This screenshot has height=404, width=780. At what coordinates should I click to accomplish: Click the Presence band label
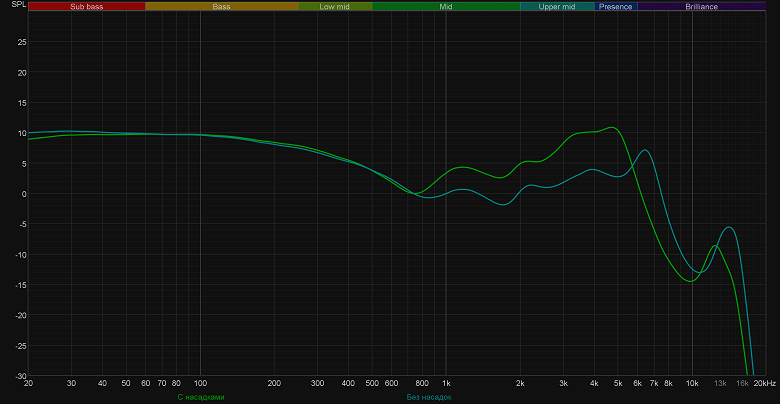click(x=615, y=6)
